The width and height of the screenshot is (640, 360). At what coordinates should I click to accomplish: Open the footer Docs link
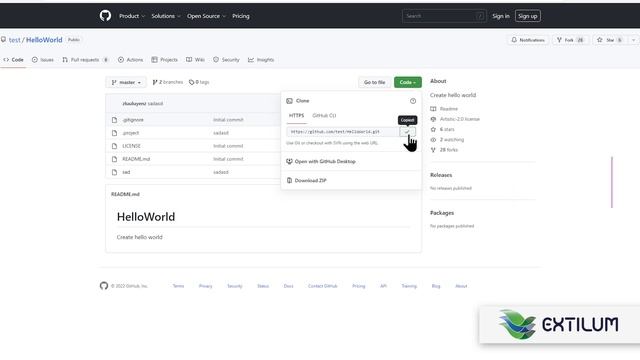tap(289, 286)
